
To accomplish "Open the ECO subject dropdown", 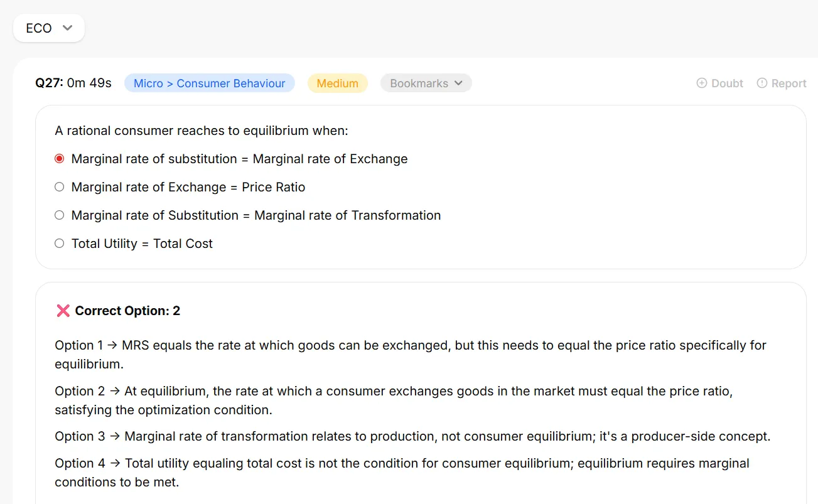I will [x=49, y=28].
